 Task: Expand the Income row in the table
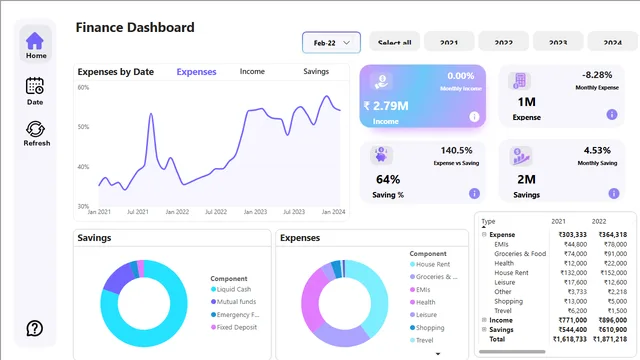click(x=484, y=320)
